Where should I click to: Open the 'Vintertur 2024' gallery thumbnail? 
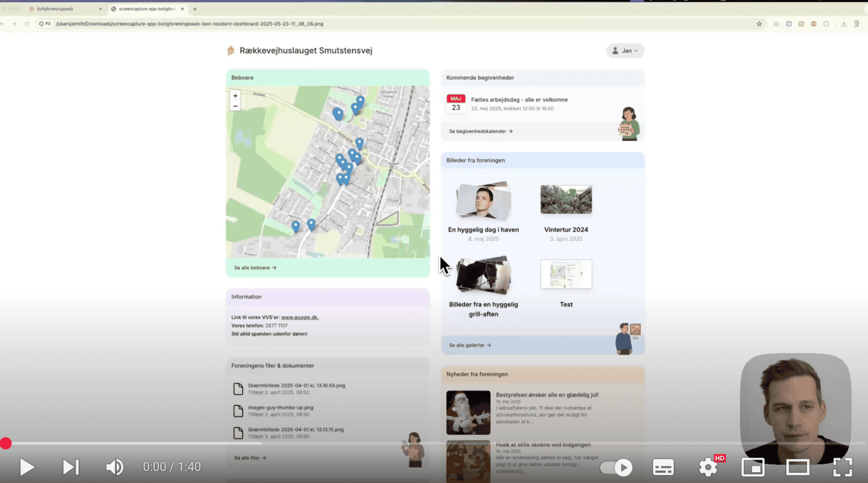pyautogui.click(x=566, y=199)
